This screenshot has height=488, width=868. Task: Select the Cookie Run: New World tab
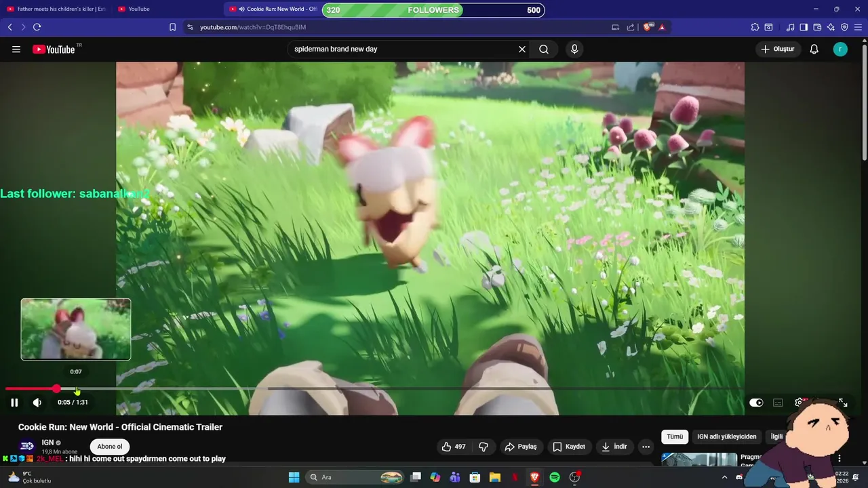click(274, 9)
